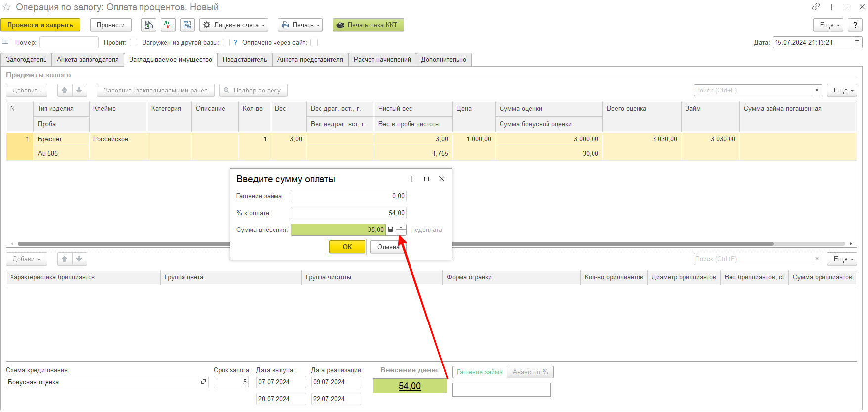Click Подбор по весу button
Viewport: 868px width, 412px height.
253,90
